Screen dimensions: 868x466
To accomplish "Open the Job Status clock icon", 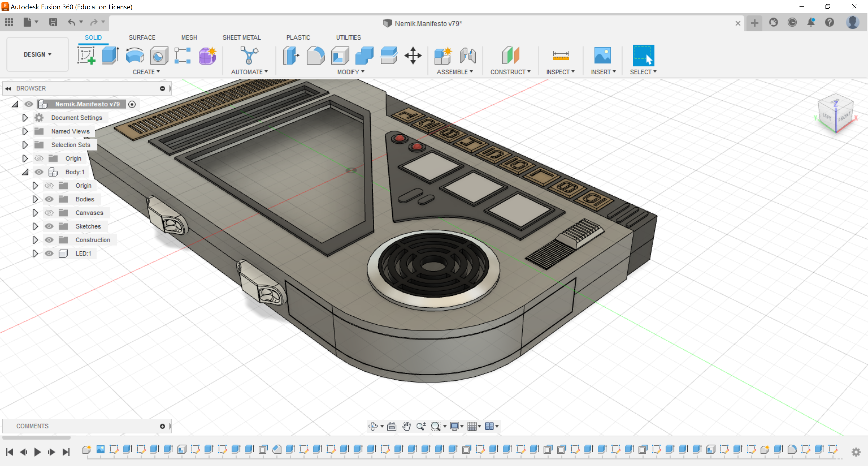I will (792, 23).
